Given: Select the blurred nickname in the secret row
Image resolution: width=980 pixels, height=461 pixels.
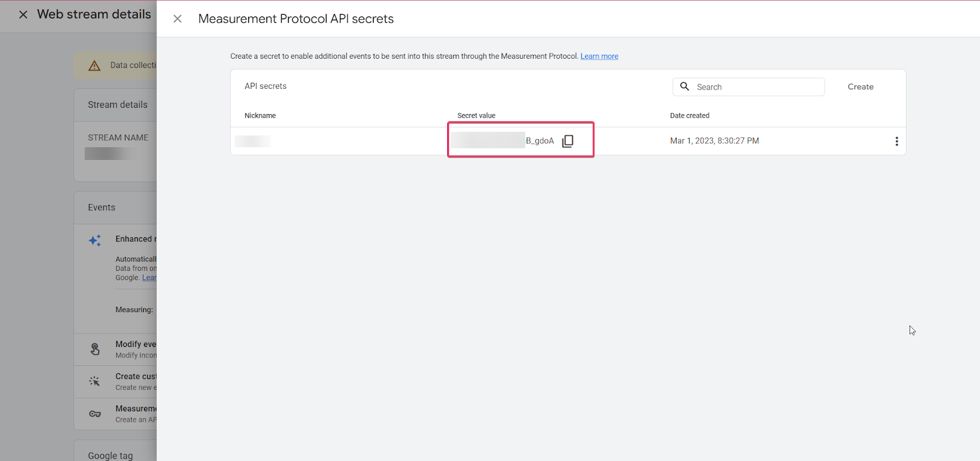Looking at the screenshot, I should [253, 142].
